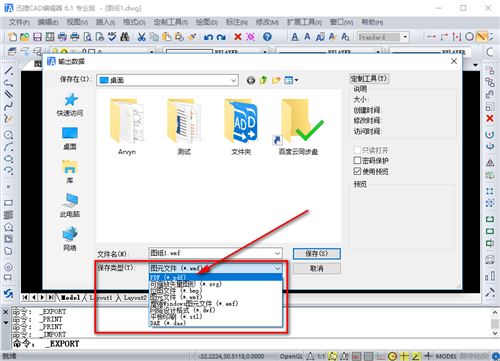Click the Up one level folder icon

pos(263,80)
